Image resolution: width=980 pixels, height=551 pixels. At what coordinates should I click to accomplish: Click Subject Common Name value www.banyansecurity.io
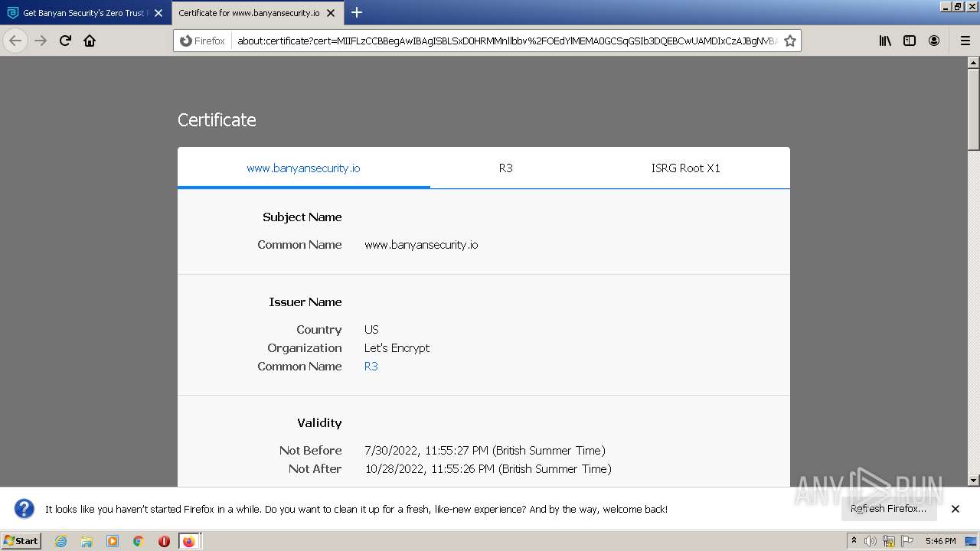pos(421,245)
